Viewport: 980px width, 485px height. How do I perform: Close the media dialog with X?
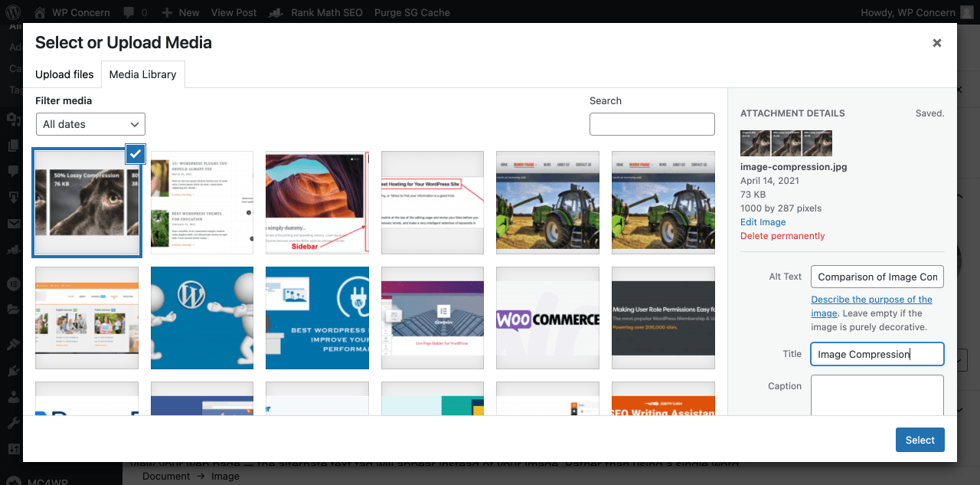coord(937,43)
